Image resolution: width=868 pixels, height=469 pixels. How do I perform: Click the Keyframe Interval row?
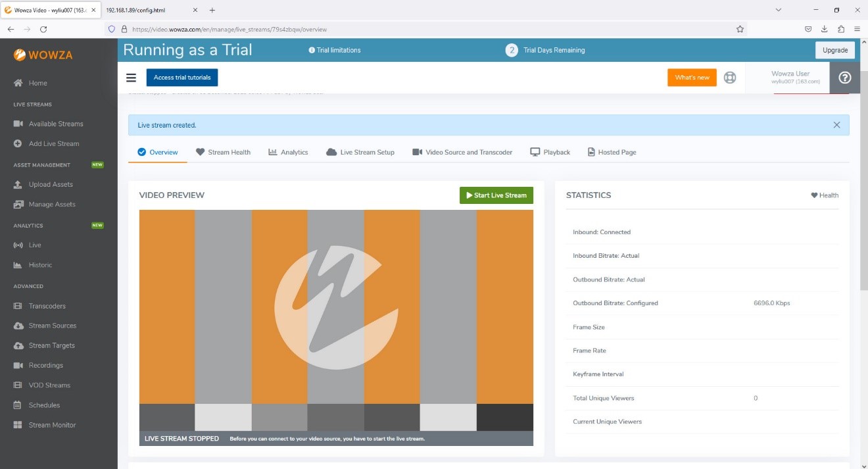702,374
